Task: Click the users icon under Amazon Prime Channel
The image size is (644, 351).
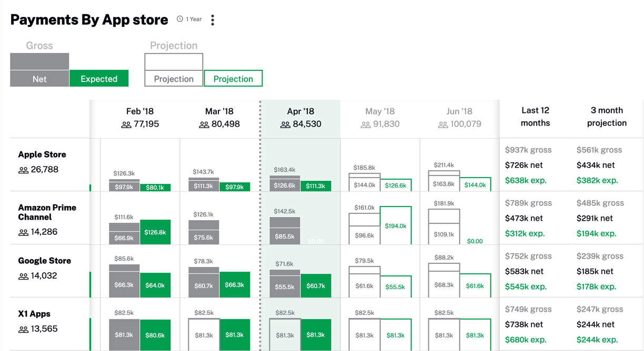Action: 23,232
